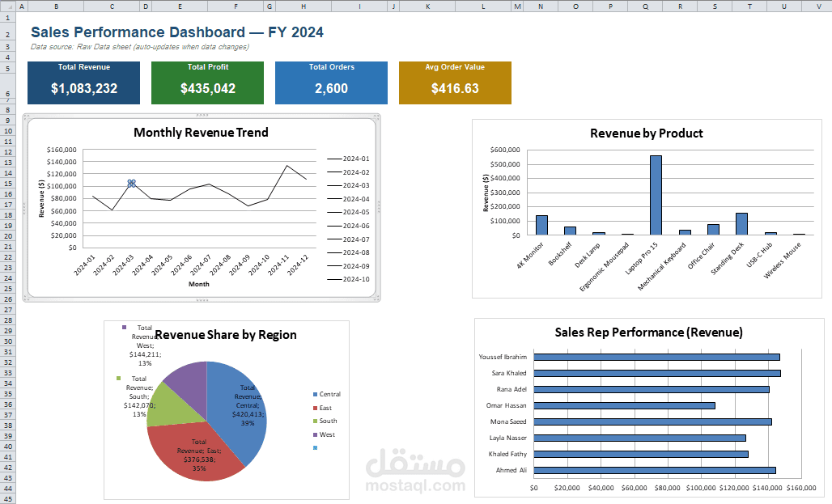The width and height of the screenshot is (832, 504).
Task: Click Youssef Ibrahim's revenue bar
Action: click(x=657, y=357)
